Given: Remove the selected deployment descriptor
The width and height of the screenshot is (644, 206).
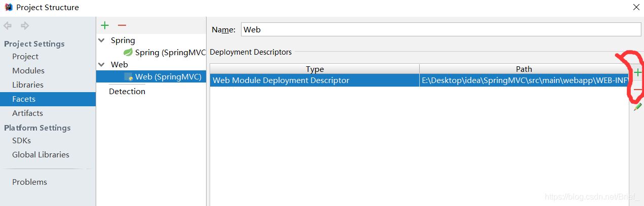Looking at the screenshot, I should pyautogui.click(x=637, y=90).
